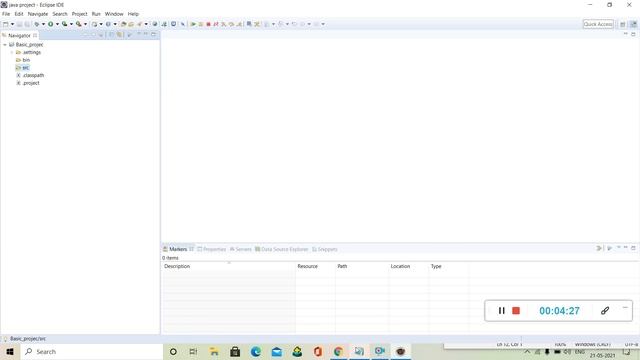The image size is (640, 360).
Task: Switch to the Snippets tab
Action: pos(325,249)
